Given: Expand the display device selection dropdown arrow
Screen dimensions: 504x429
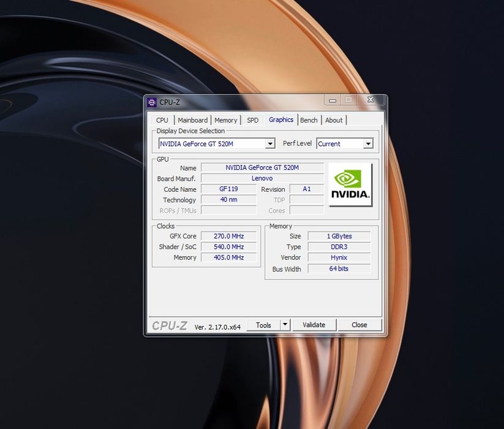Looking at the screenshot, I should [270, 143].
